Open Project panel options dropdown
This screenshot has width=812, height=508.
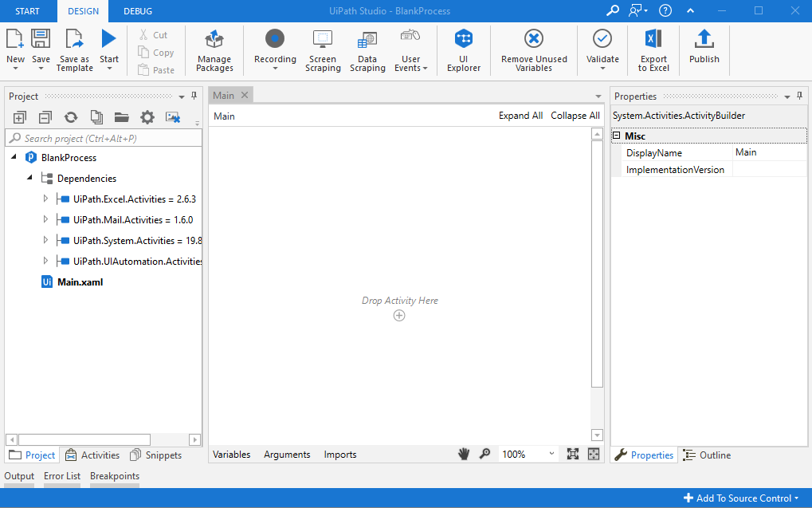[x=182, y=97]
